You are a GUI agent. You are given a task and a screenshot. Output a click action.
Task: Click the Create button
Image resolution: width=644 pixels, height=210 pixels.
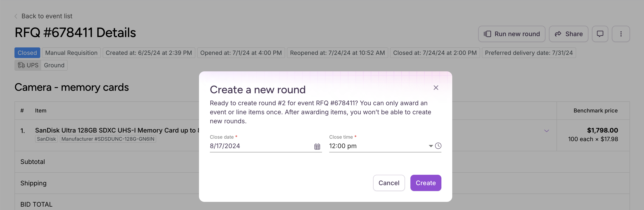click(426, 183)
